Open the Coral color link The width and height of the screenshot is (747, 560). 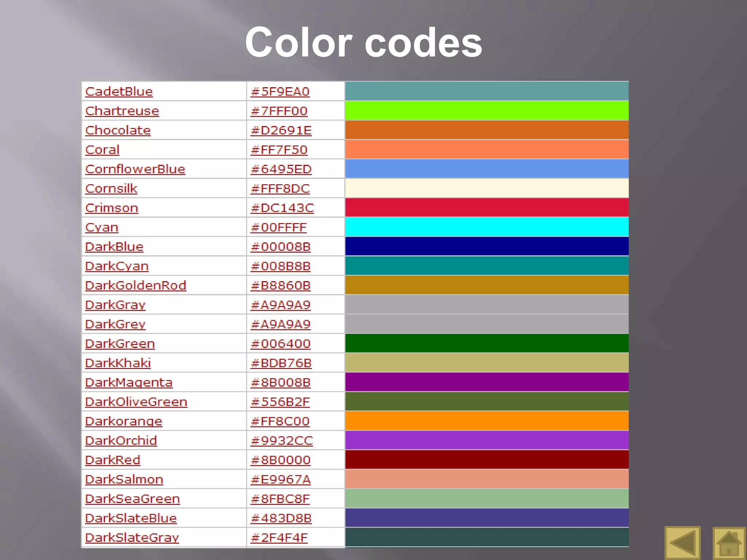pyautogui.click(x=102, y=149)
